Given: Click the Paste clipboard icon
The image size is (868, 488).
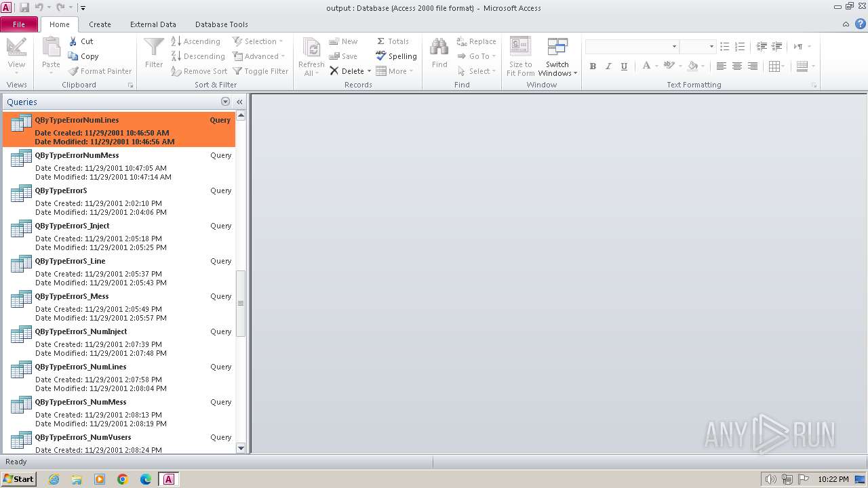Looking at the screenshot, I should point(51,48).
